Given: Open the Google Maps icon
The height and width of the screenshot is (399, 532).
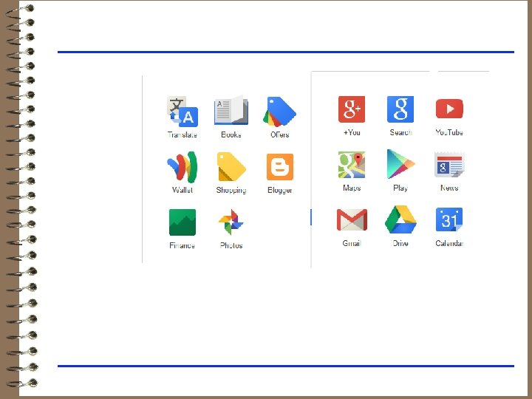Looking at the screenshot, I should 352,165.
